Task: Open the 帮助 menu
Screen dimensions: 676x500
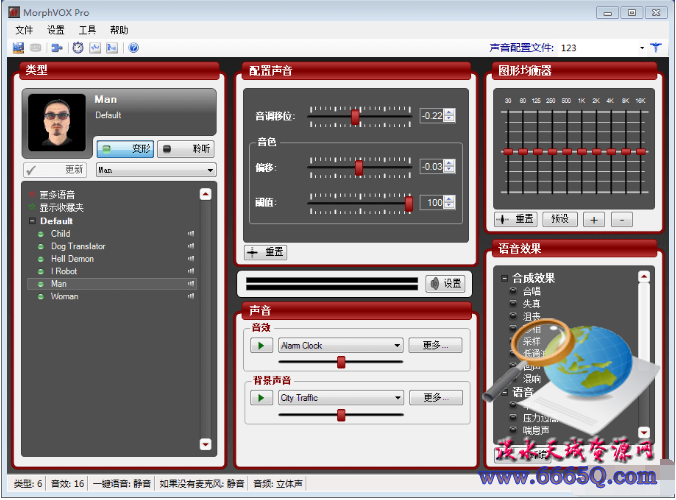Action: (x=119, y=30)
